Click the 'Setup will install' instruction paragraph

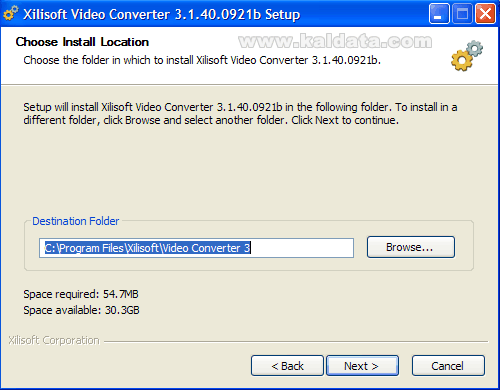(240, 113)
